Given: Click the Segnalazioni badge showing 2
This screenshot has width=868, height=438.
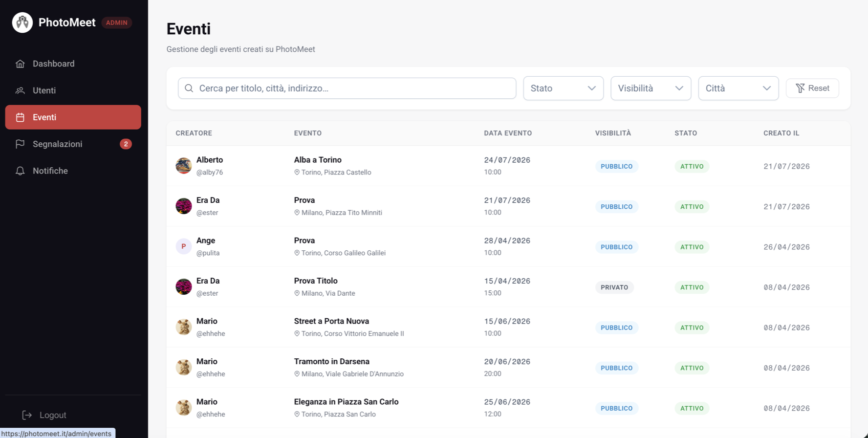Looking at the screenshot, I should [x=126, y=144].
